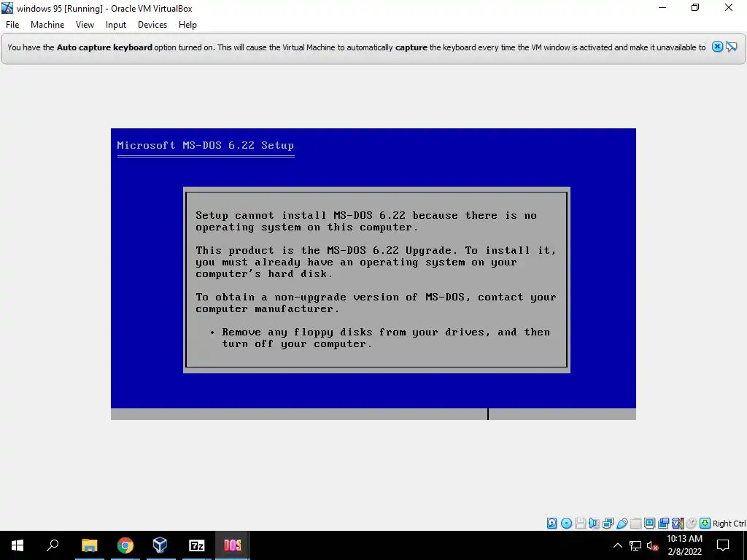The image size is (747, 560).
Task: Show hidden system tray icons
Action: coord(617,545)
